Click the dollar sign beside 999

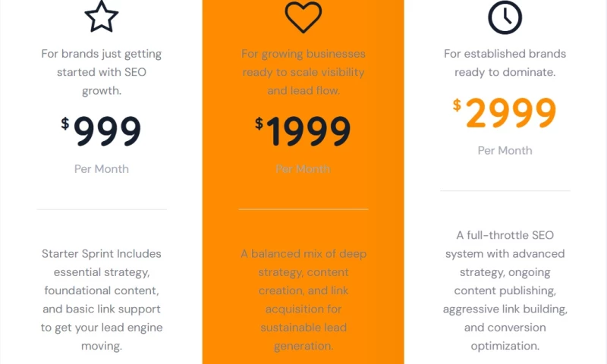pos(65,123)
